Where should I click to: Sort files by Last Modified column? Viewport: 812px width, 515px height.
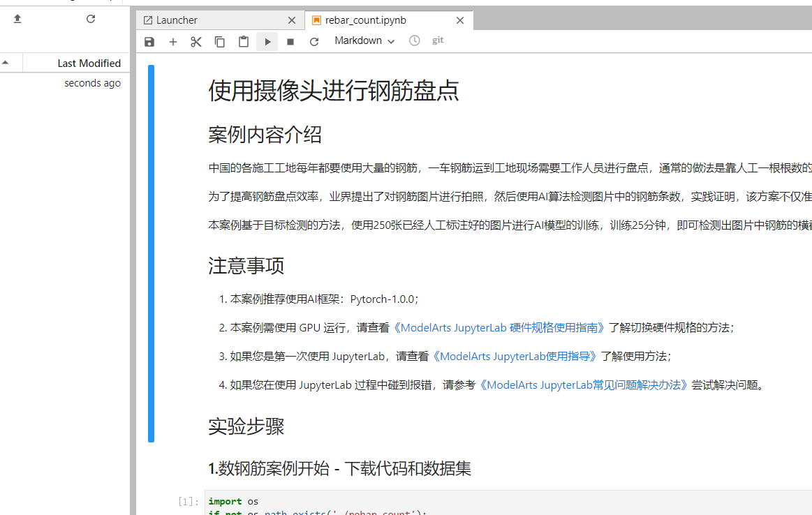(x=89, y=63)
